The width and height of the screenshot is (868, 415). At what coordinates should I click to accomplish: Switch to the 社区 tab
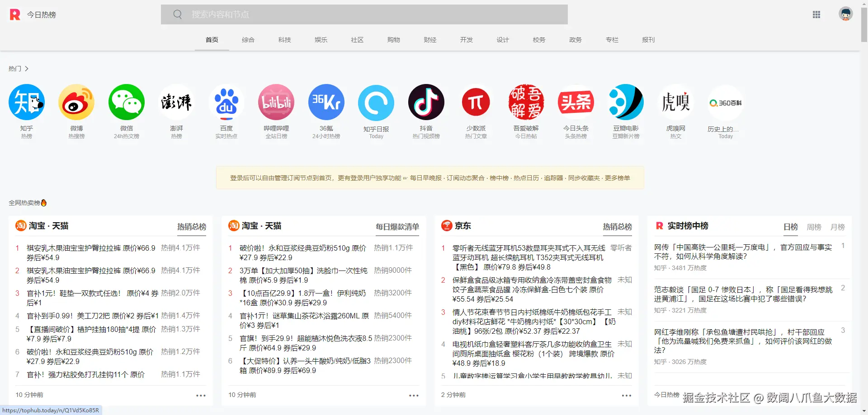357,40
